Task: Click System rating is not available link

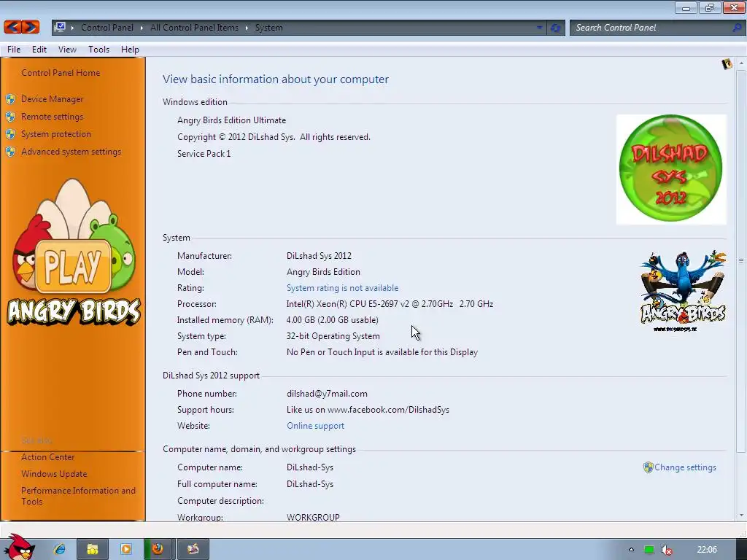Action: coord(342,288)
